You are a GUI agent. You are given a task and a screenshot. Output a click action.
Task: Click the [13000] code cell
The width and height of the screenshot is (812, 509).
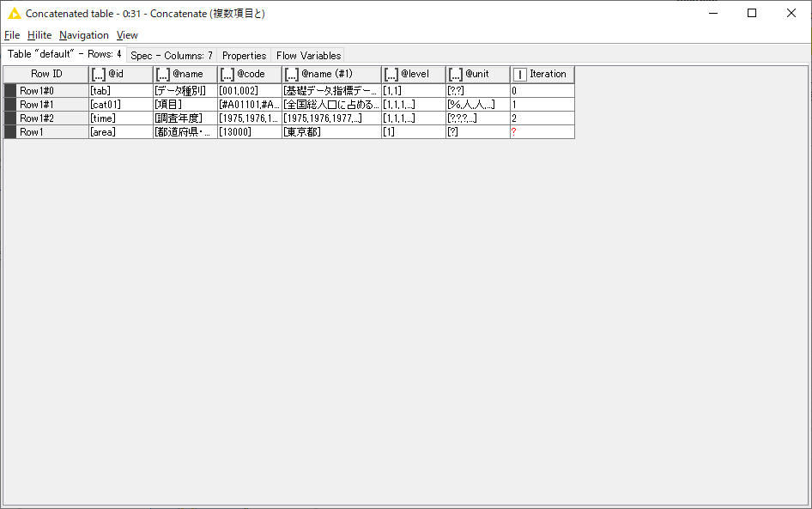point(250,132)
